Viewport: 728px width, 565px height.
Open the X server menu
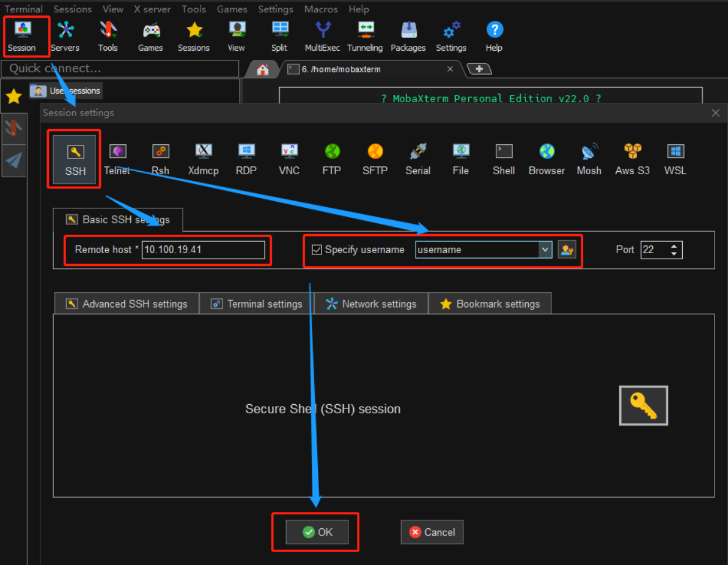click(152, 9)
